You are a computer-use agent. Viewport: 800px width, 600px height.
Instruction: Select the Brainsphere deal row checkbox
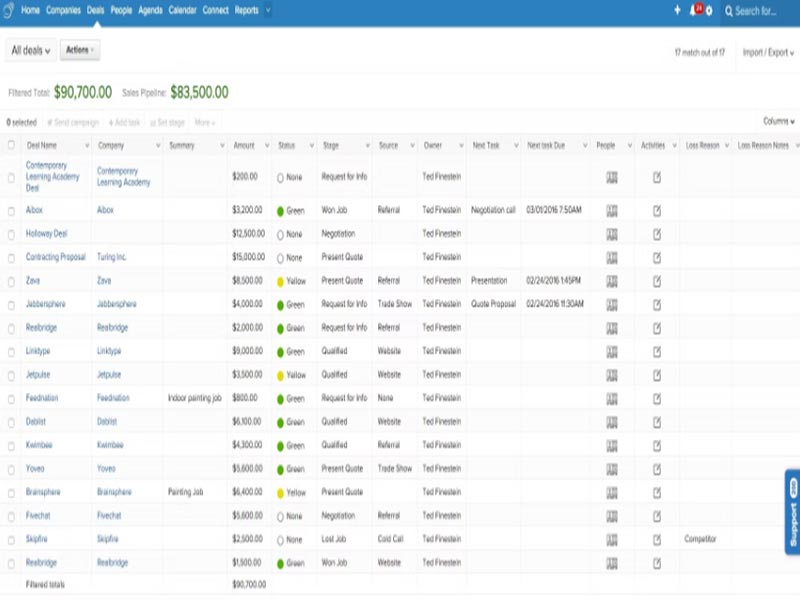pos(11,492)
